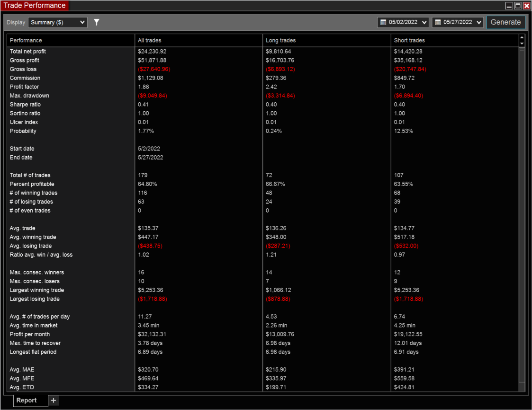Select the # of losing trades label
Viewport: 532px width, 410px height.
(x=31, y=201)
